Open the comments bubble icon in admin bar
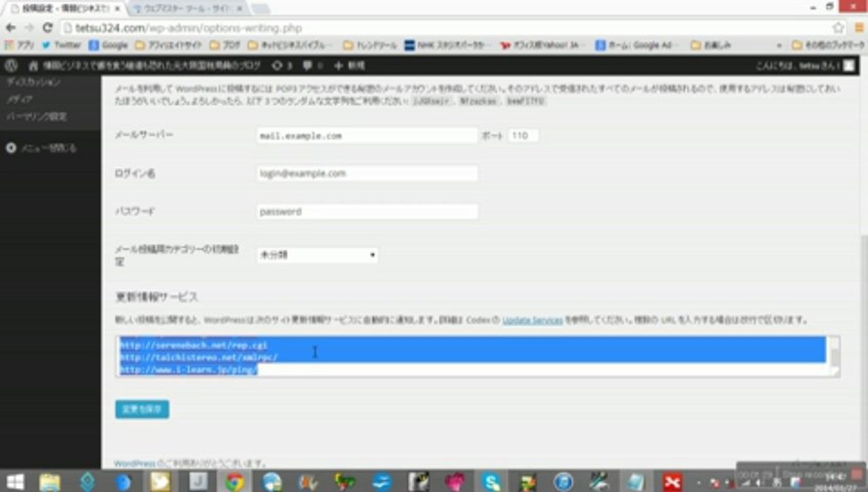This screenshot has height=492, width=868. pos(312,66)
